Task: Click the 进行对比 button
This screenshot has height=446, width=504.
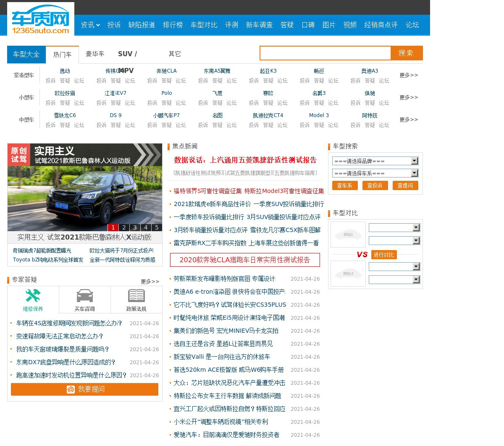Action: pos(383,255)
